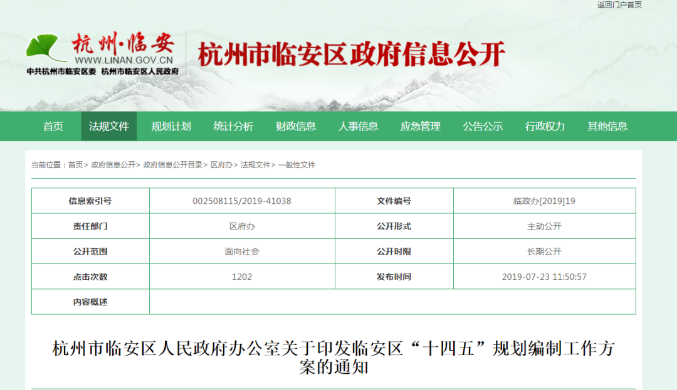Open 财政信息 in the green menu
The image size is (677, 390).
coord(296,126)
